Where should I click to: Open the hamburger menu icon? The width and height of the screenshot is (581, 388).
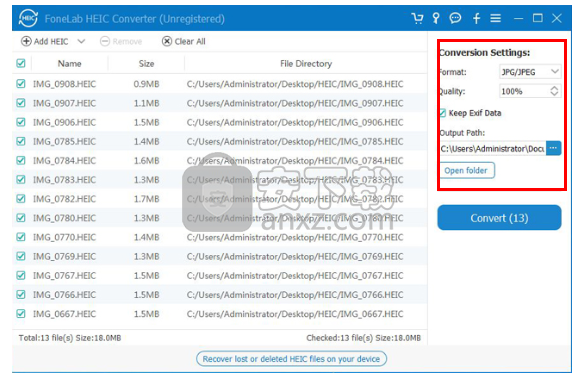coord(495,18)
